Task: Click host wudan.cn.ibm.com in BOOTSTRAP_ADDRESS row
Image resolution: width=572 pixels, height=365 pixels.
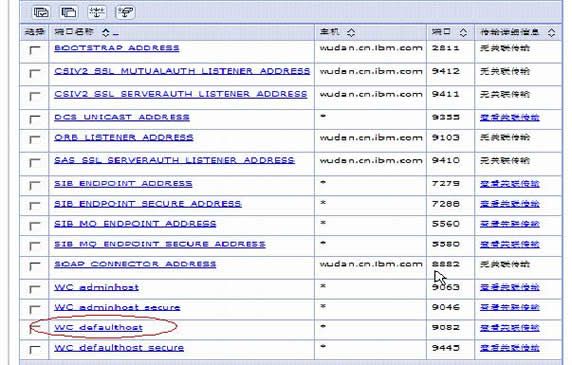Action: point(371,48)
